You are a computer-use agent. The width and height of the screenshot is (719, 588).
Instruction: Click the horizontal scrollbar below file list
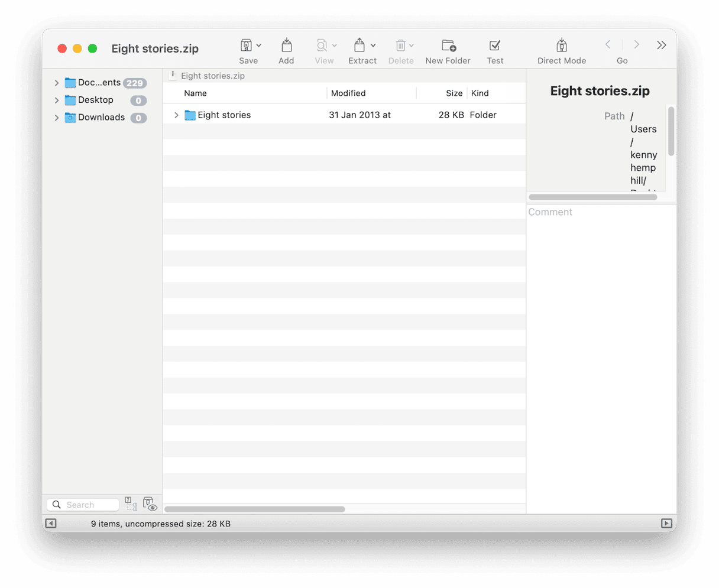(x=255, y=509)
